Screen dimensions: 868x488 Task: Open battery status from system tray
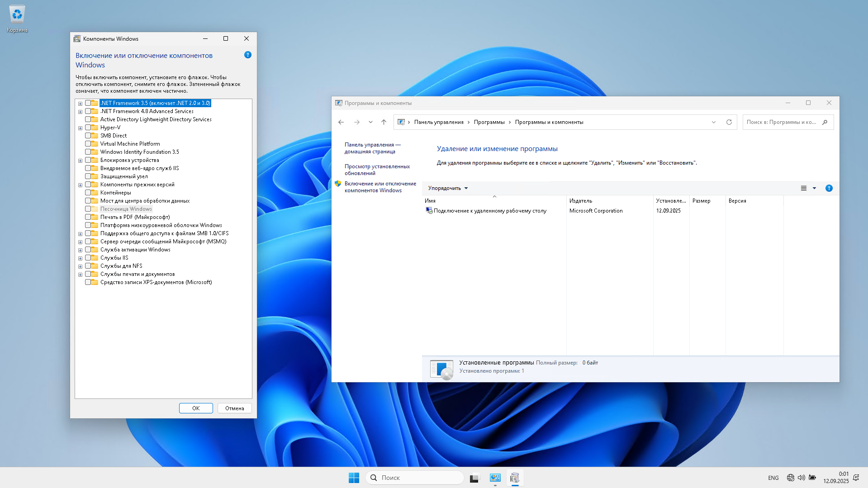pos(812,478)
